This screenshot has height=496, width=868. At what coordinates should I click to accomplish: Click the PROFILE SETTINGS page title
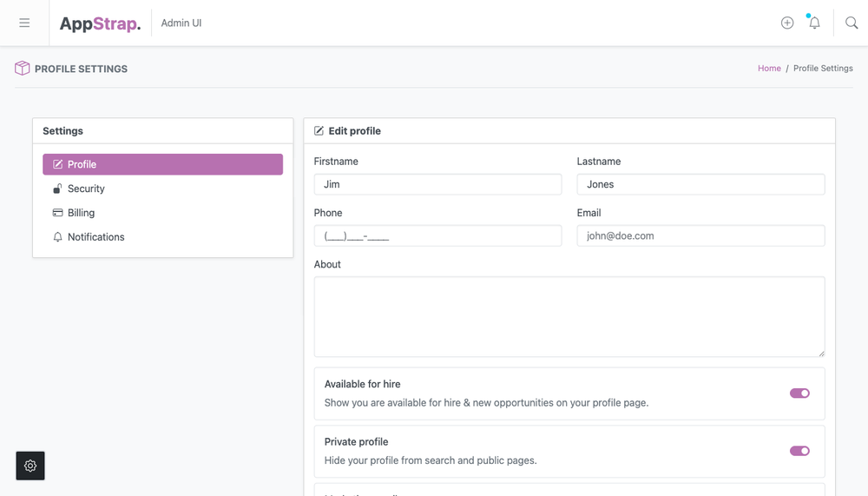coord(81,69)
